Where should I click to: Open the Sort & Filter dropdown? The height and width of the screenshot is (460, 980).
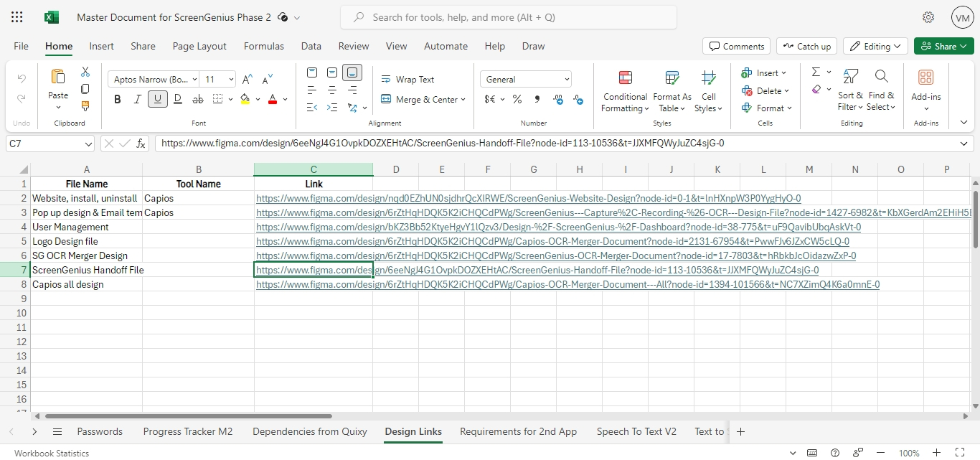851,90
